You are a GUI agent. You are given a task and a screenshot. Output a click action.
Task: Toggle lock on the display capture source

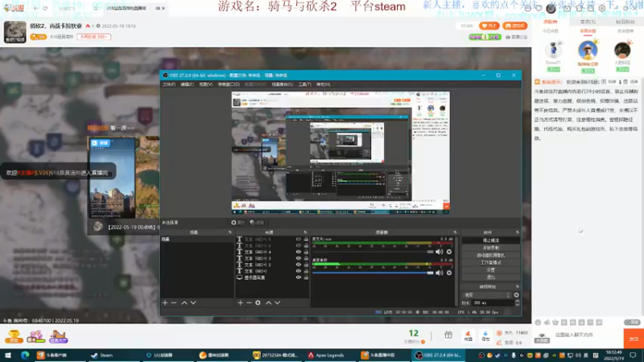[306, 278]
